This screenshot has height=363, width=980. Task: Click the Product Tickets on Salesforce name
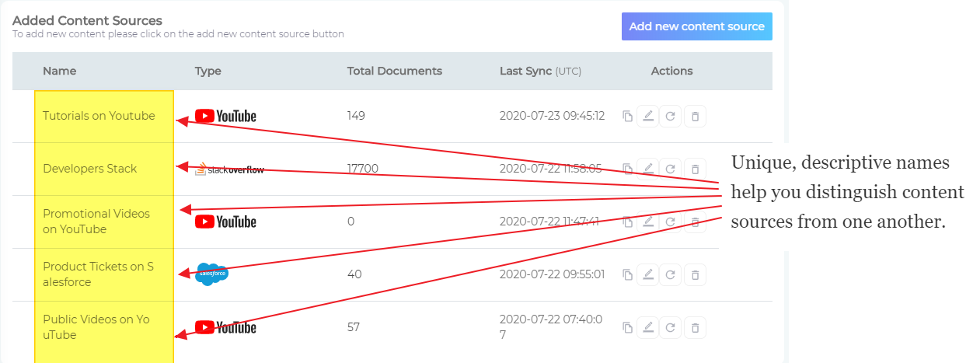click(x=98, y=274)
